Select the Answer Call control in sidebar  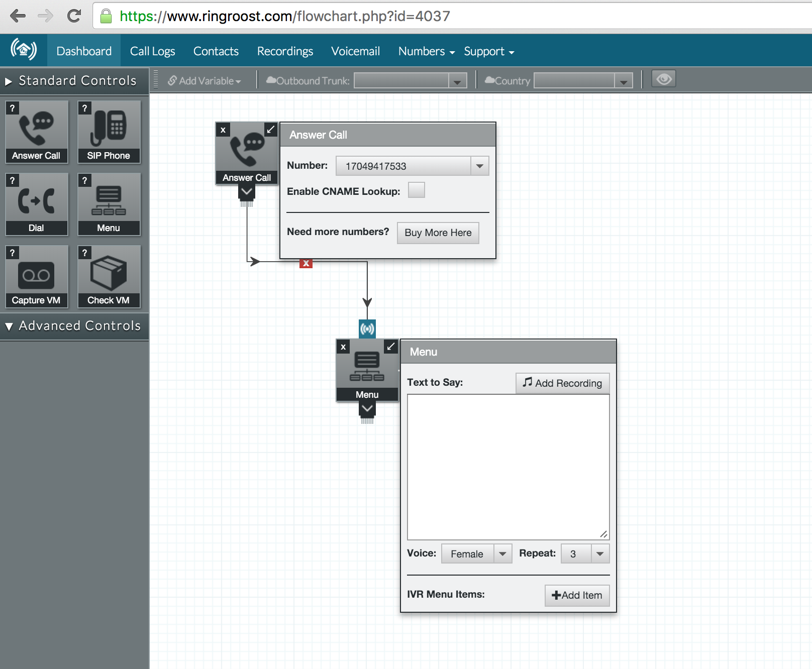[37, 132]
